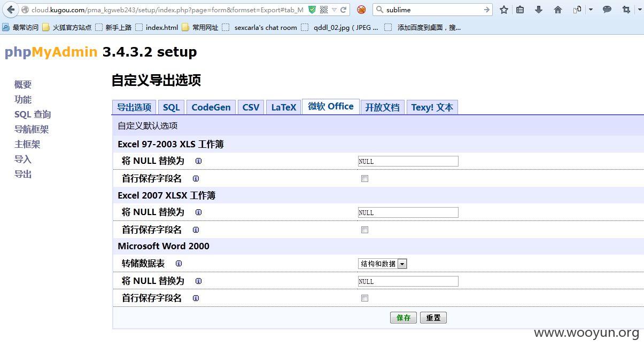
Task: Show info for Word 2000 将 NULL 替换为
Action: (198, 281)
